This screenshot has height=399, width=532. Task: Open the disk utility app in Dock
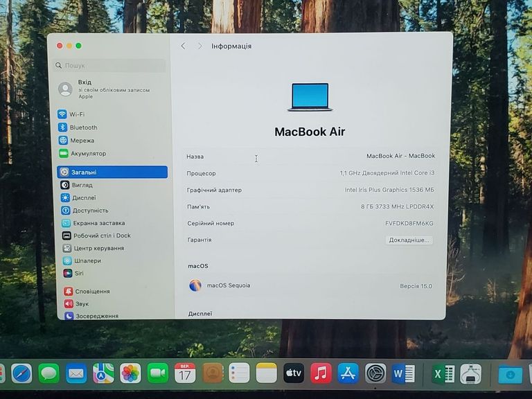pos(470,374)
